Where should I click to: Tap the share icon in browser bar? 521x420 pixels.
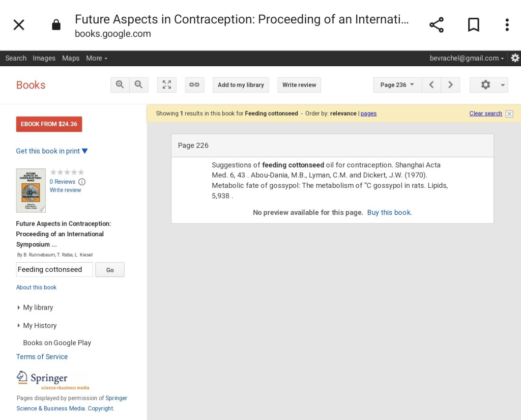tap(437, 25)
